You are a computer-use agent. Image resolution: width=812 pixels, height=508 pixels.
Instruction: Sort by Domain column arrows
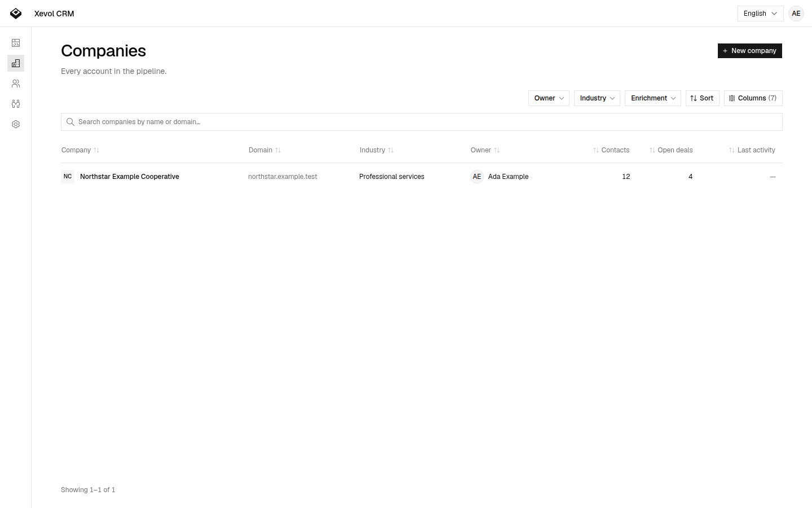click(278, 150)
